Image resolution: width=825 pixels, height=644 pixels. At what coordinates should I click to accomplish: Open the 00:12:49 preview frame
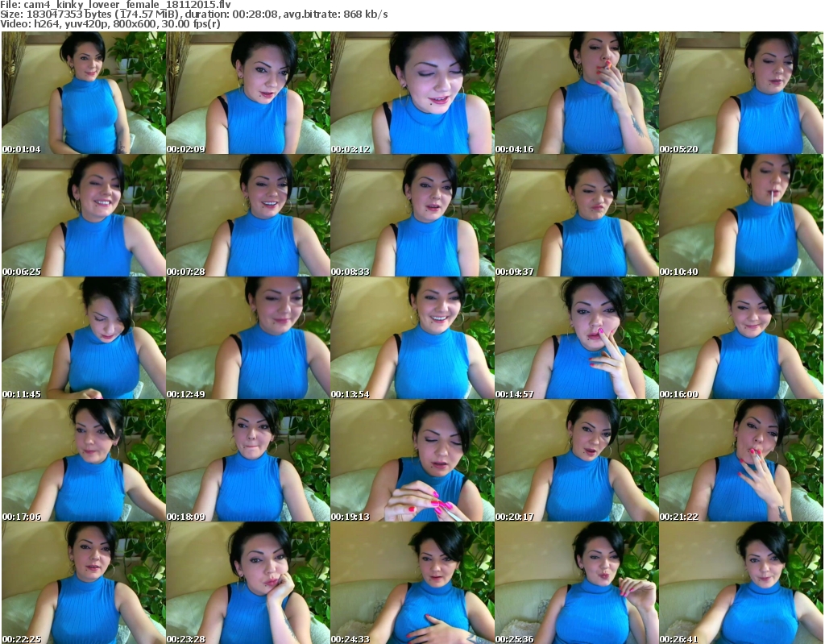pos(248,338)
